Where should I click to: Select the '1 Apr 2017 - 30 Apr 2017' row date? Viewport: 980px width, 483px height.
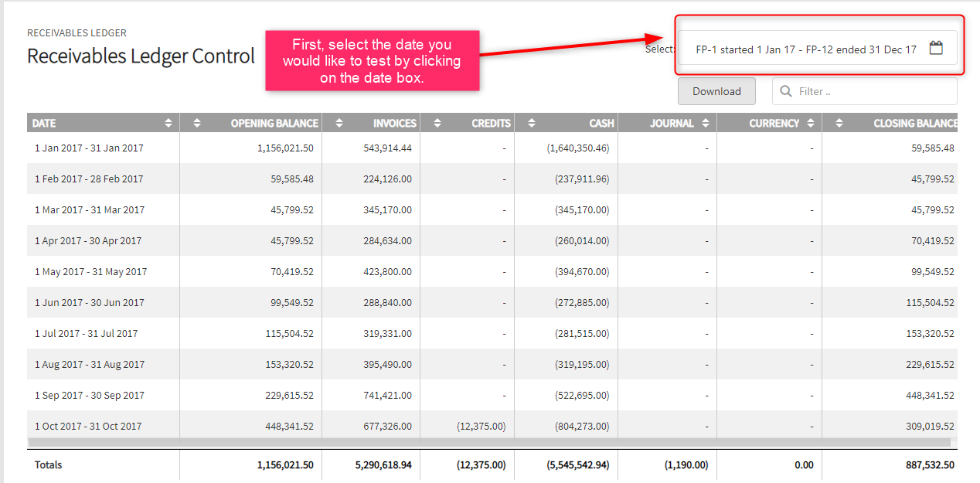[88, 240]
